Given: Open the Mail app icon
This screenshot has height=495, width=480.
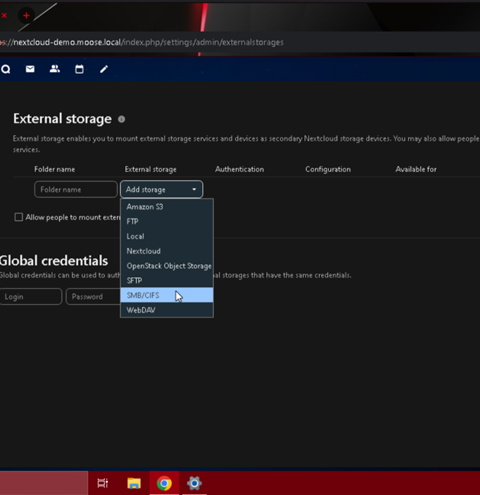Looking at the screenshot, I should click(x=30, y=69).
